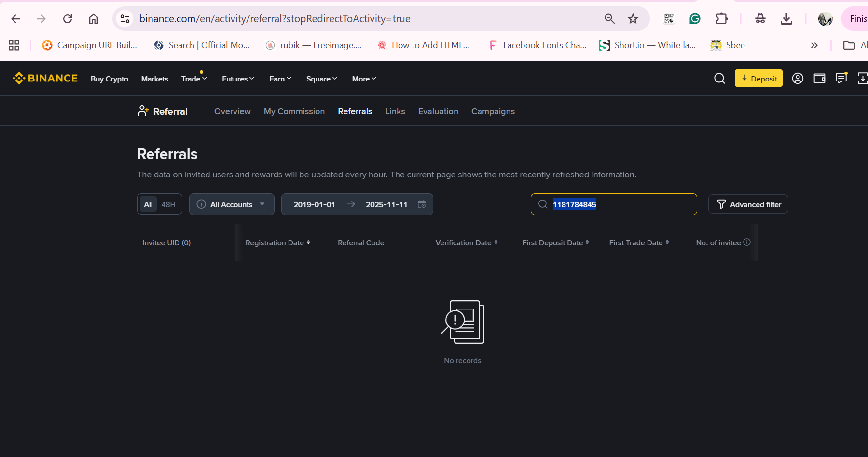The height and width of the screenshot is (457, 868).
Task: Select the Referrals tab
Action: pyautogui.click(x=355, y=111)
